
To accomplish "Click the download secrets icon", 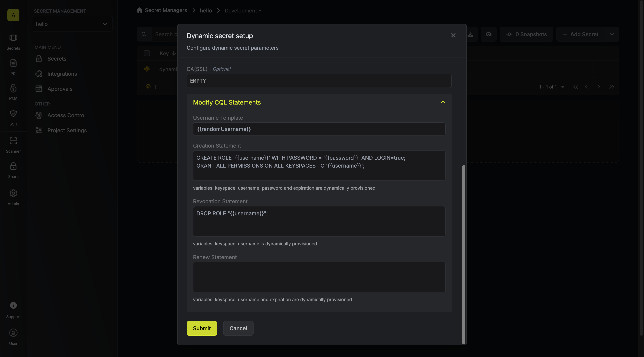I will [470, 34].
